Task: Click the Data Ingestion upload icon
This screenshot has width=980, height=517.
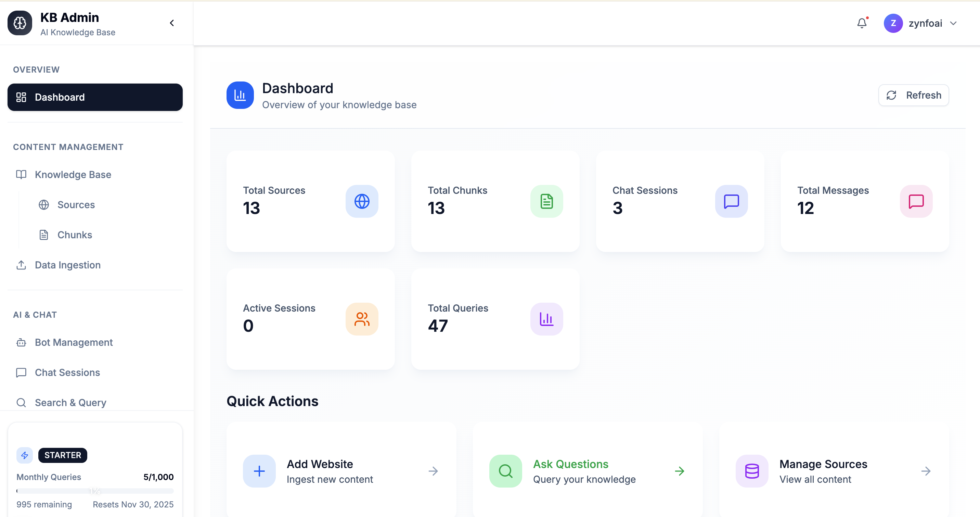Action: click(x=21, y=265)
